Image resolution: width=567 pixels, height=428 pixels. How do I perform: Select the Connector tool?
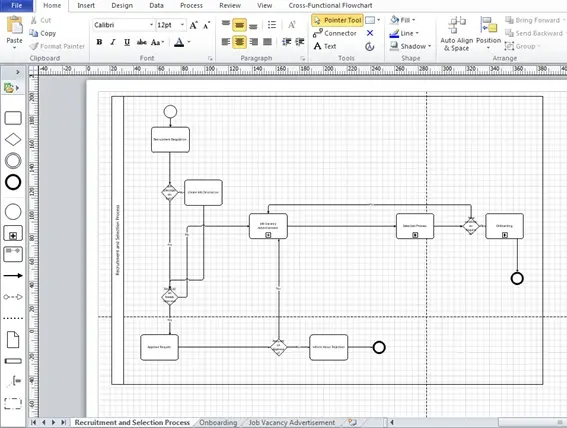(x=335, y=33)
